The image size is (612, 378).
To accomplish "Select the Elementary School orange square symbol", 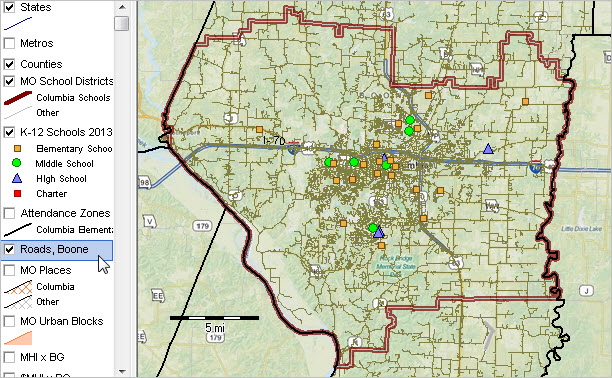I will click(x=17, y=149).
